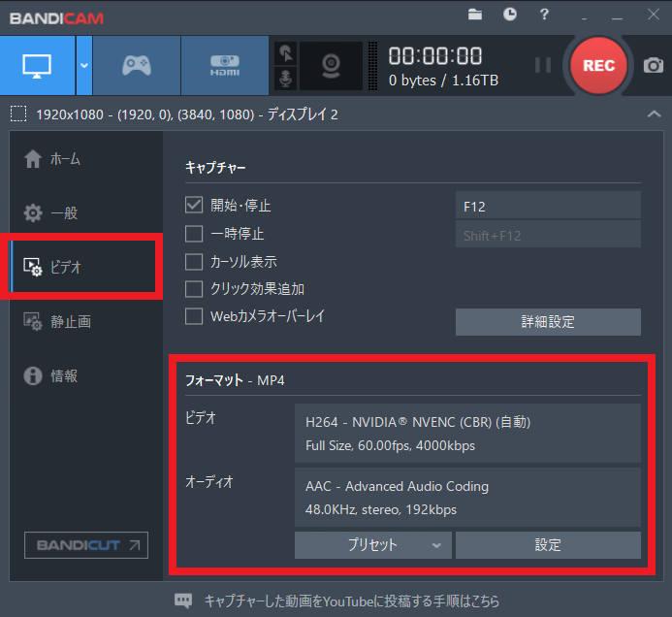Click the 00:00:00 recording timer
This screenshot has width=672, height=617.
tap(435, 56)
